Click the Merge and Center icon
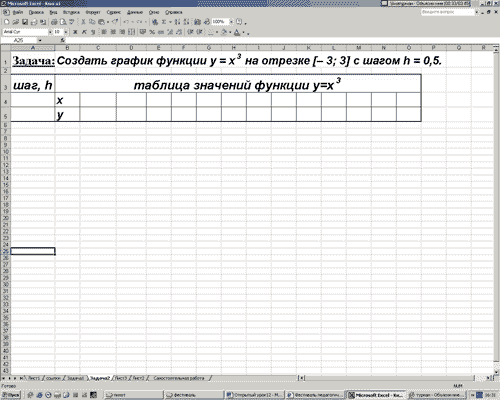 coord(131,32)
